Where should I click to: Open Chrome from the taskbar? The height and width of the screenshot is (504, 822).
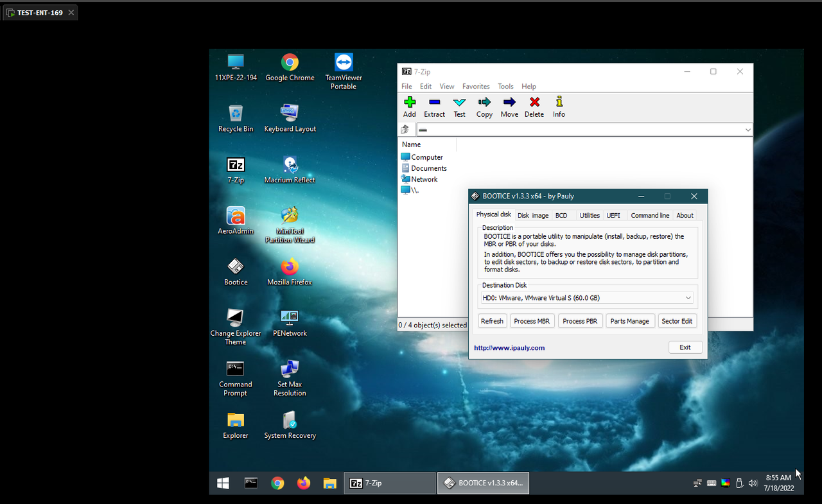277,483
